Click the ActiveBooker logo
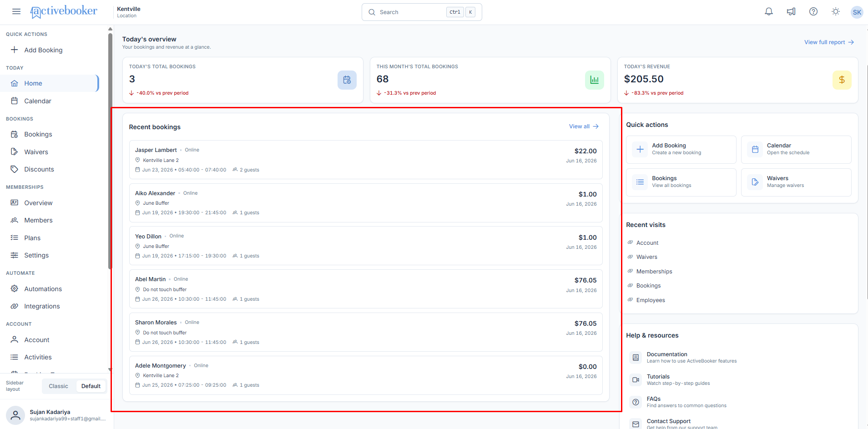Image resolution: width=868 pixels, height=429 pixels. click(64, 11)
